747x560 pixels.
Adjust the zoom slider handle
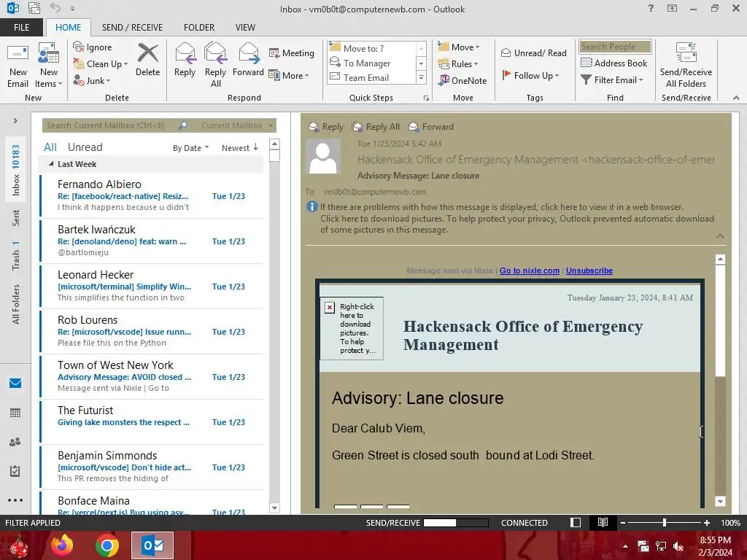[664, 523]
